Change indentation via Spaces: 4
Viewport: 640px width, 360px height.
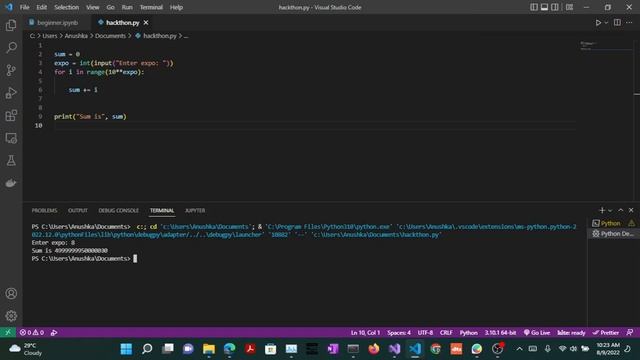pyautogui.click(x=399, y=333)
